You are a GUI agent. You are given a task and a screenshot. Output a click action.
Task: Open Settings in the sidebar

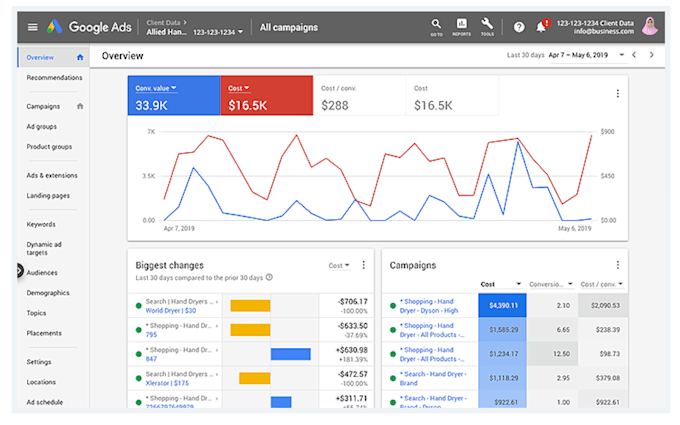(39, 362)
